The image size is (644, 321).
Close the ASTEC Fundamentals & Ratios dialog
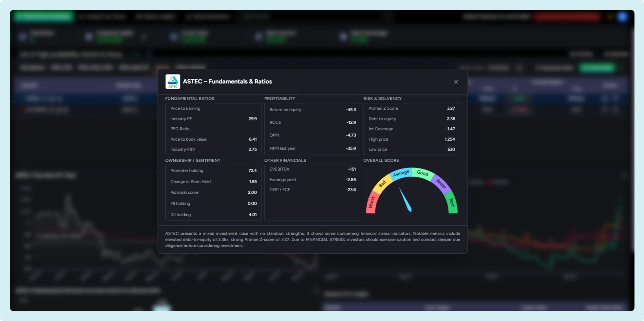coord(456,82)
